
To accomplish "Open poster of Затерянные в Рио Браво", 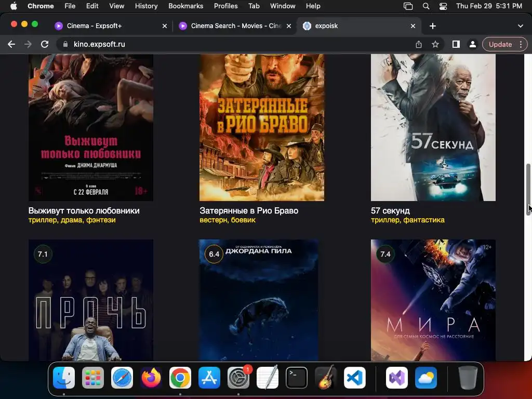I will click(x=262, y=128).
